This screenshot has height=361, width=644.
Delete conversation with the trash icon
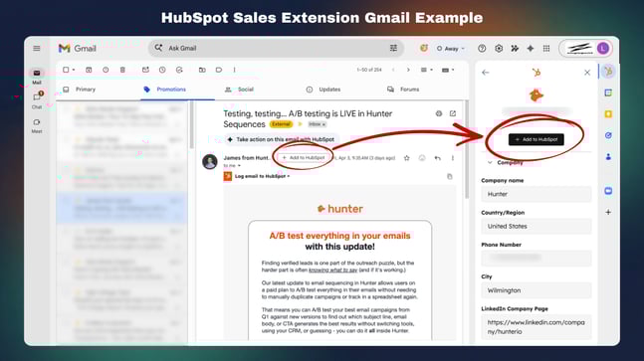point(122,70)
